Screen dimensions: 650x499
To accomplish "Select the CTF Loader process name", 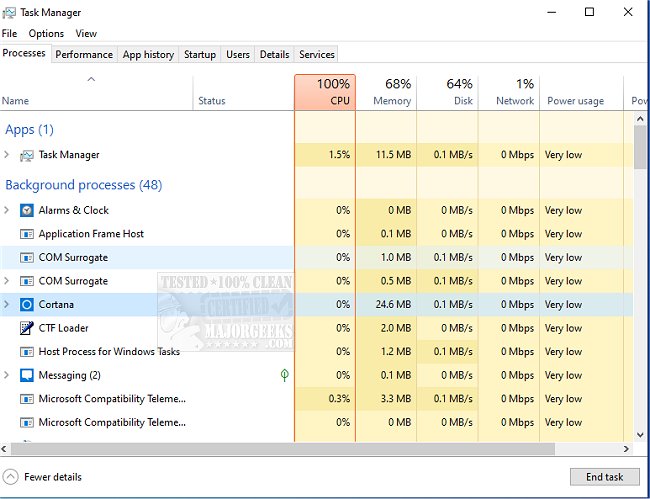I will 63,328.
